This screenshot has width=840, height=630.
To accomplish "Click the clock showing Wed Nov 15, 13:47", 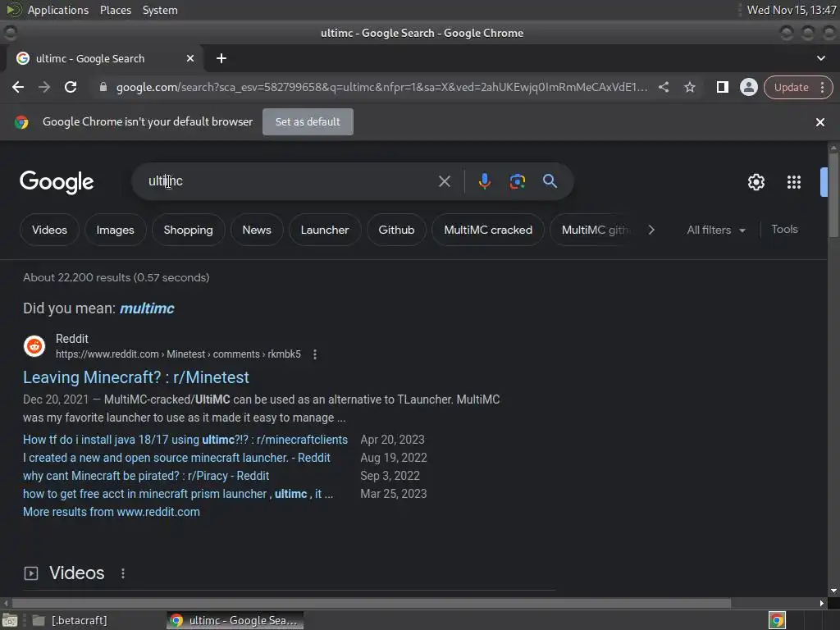I will coord(792,10).
